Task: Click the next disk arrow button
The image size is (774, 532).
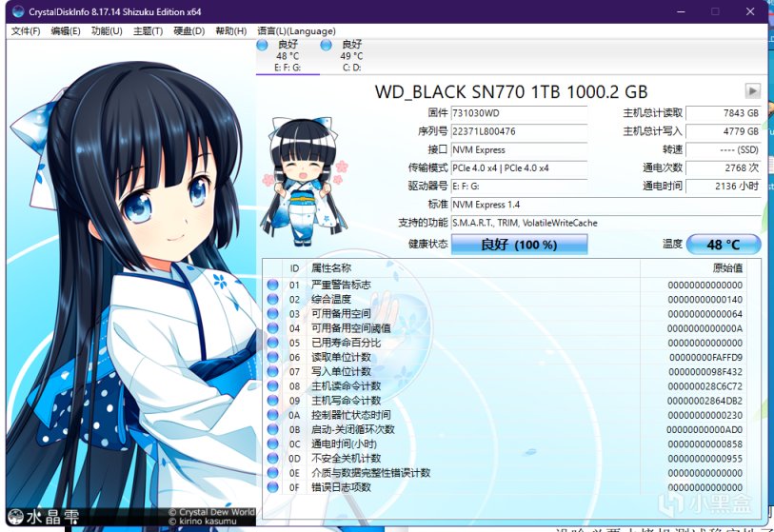Action: 752,90
